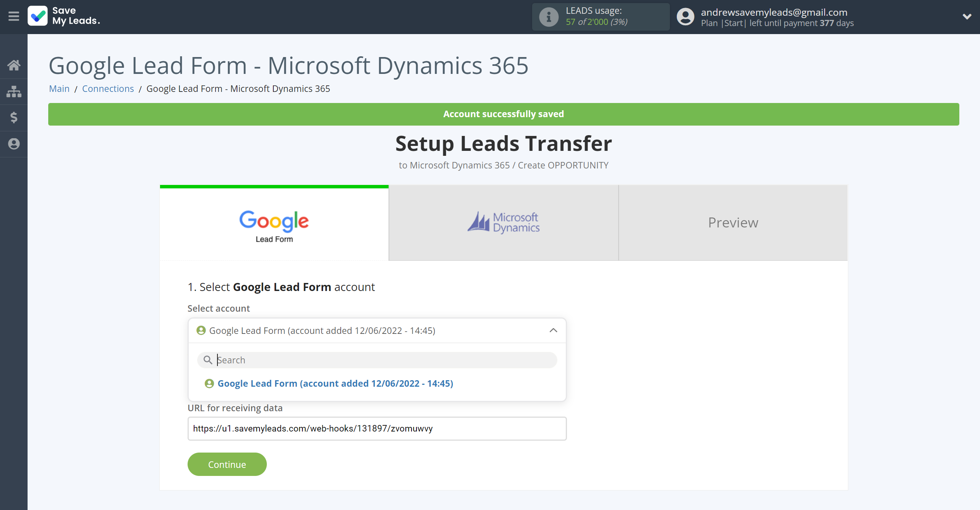The width and height of the screenshot is (980, 510).
Task: Click the URL for receiving data input field
Action: point(377,428)
